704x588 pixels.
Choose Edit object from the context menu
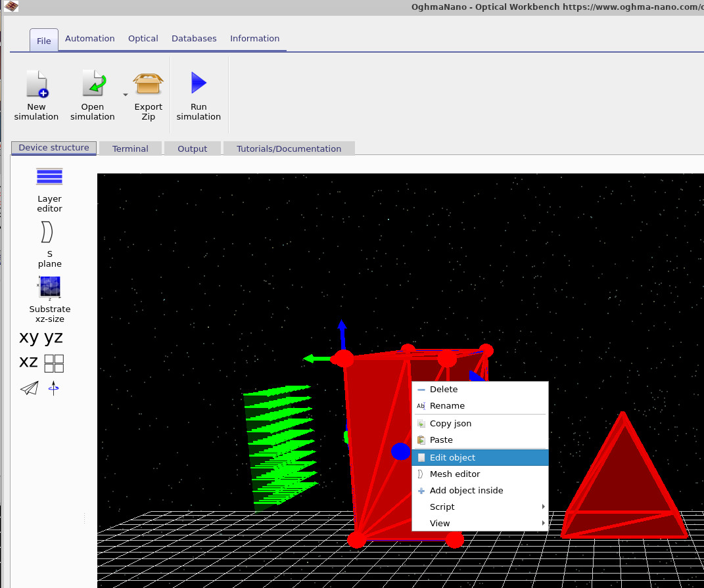[x=452, y=457]
